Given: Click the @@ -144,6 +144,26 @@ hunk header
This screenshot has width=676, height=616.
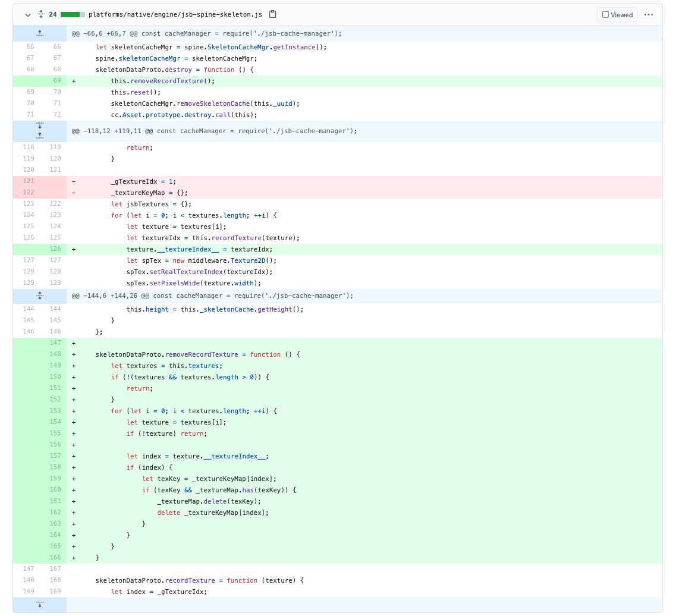Looking at the screenshot, I should [x=212, y=296].
